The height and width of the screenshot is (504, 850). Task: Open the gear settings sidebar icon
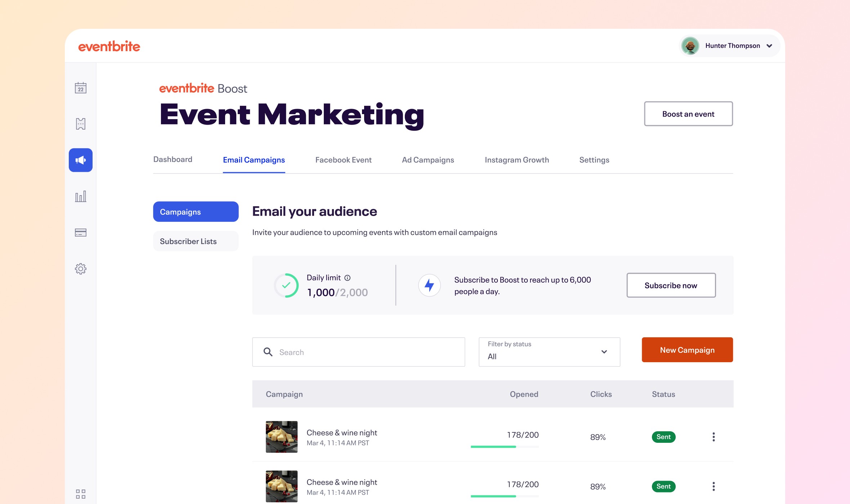pyautogui.click(x=81, y=269)
